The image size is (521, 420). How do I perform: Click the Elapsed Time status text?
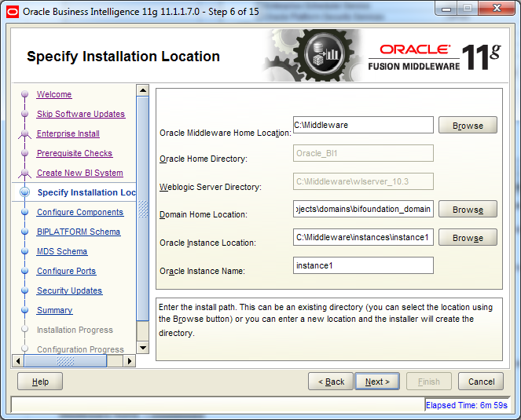(x=467, y=405)
